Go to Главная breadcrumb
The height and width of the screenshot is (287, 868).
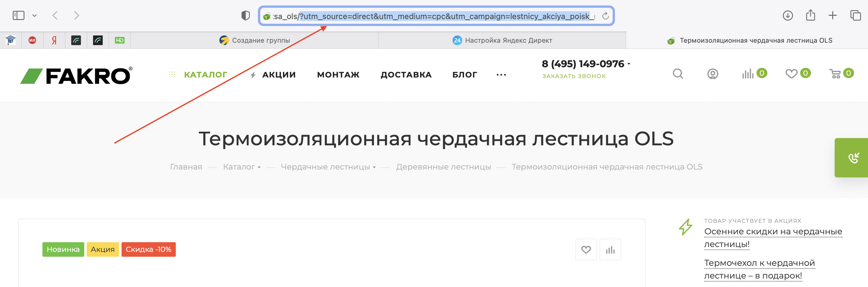(186, 167)
